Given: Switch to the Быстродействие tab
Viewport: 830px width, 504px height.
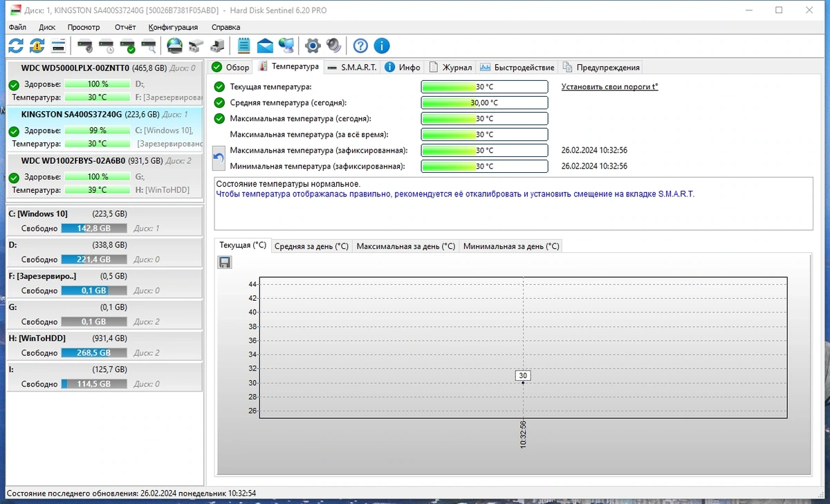Looking at the screenshot, I should click(517, 67).
